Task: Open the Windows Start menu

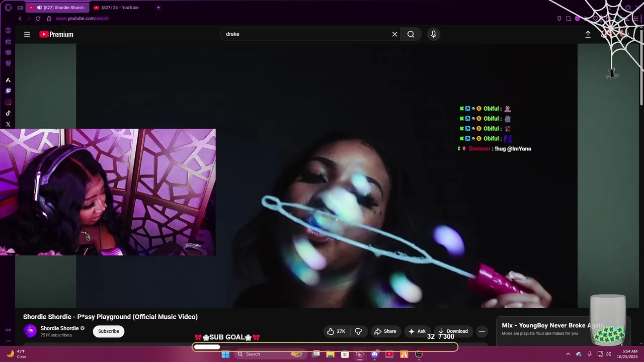Action: tap(225, 354)
